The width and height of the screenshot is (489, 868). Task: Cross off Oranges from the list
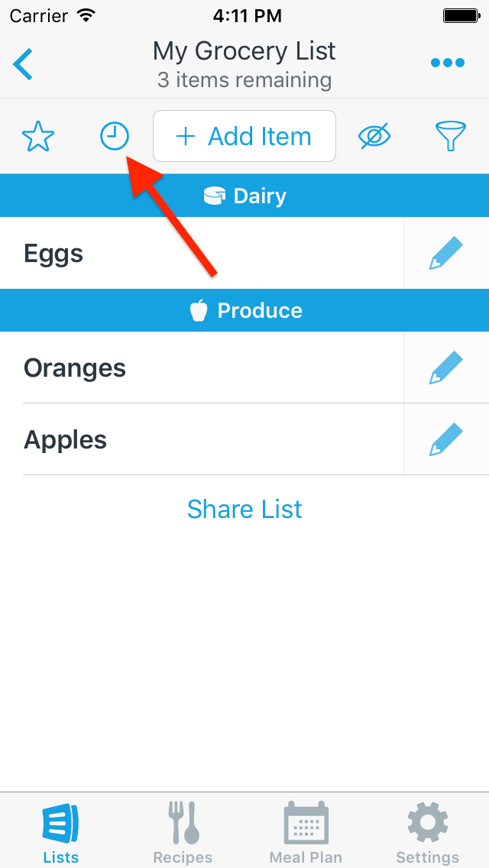[199, 368]
